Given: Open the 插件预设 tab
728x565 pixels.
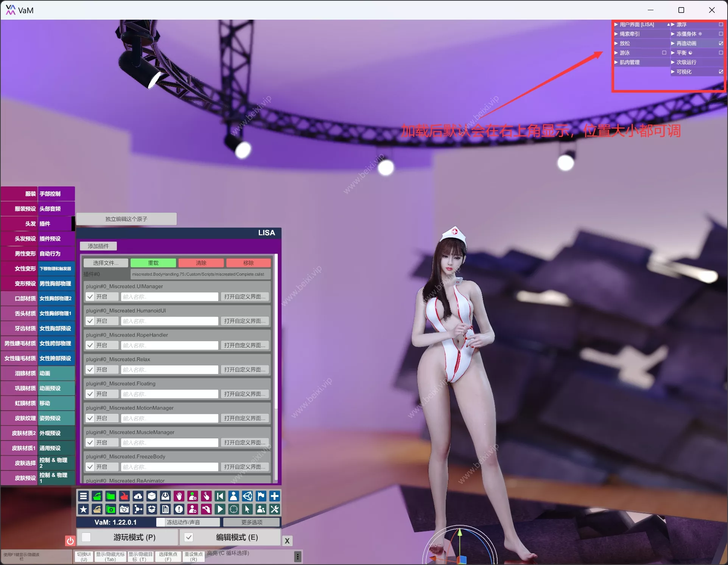Looking at the screenshot, I should click(56, 239).
